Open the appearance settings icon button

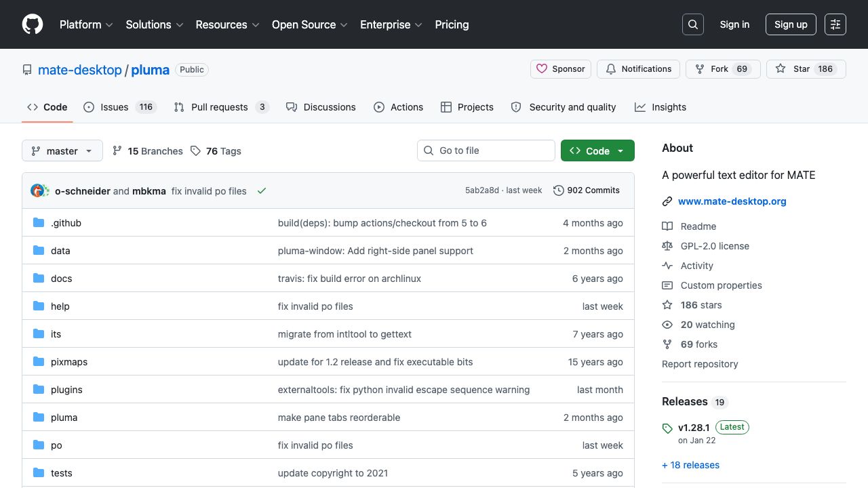point(835,24)
